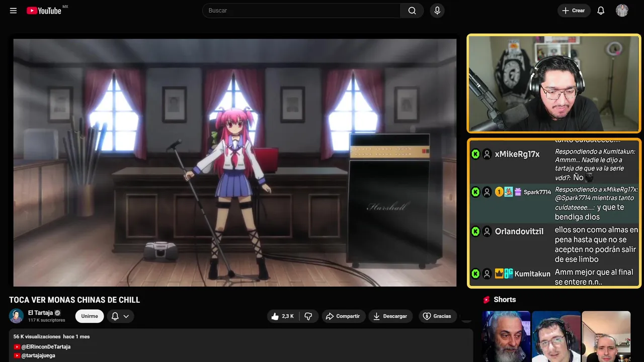The height and width of the screenshot is (362, 644).
Task: Open the Crear menu
Action: click(x=574, y=11)
